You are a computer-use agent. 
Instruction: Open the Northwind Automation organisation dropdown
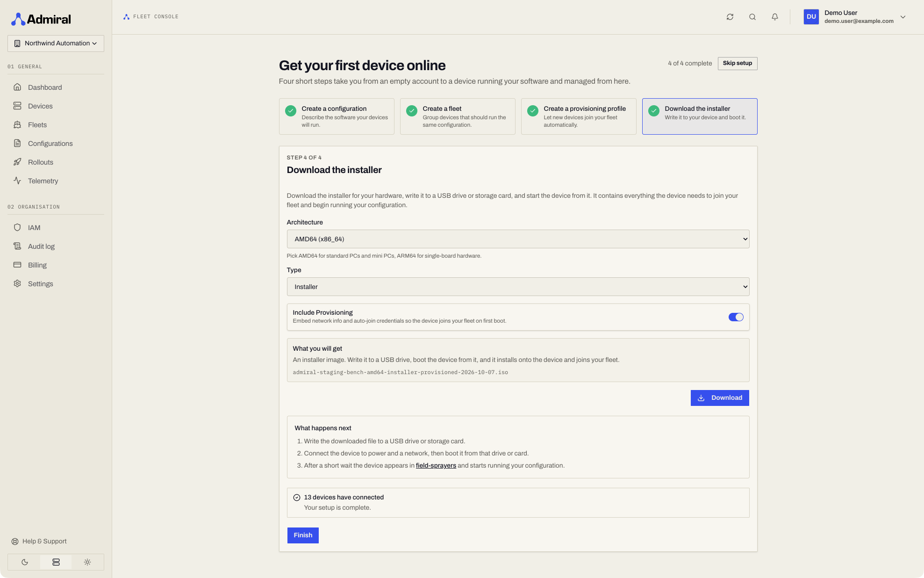pos(56,43)
